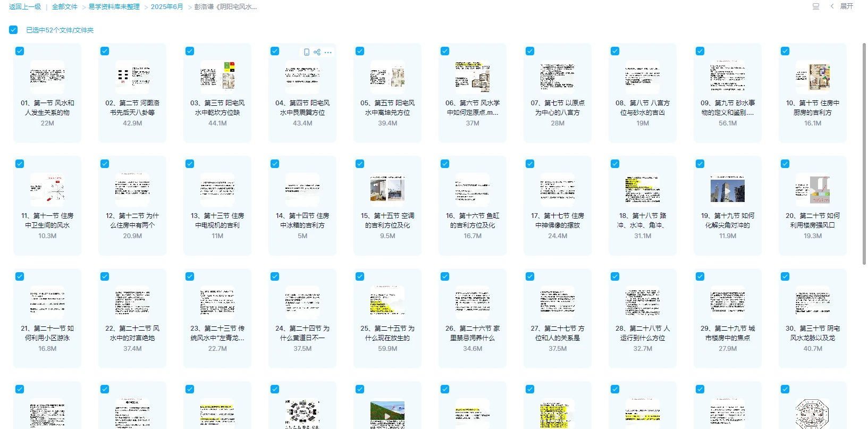This screenshot has height=429, width=868.
Task: Open thumbnail of 24、第二十四节 为
Action: (x=302, y=302)
